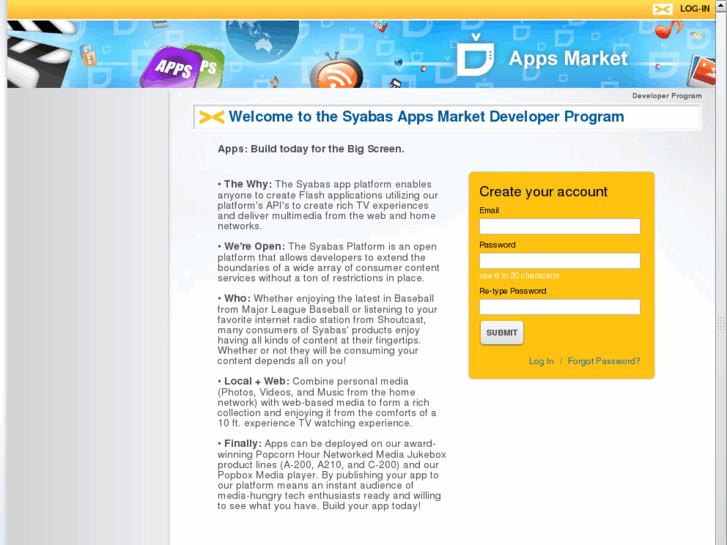Click the yellow logo icon beside LOG-IN
The height and width of the screenshot is (545, 727).
[x=662, y=9]
